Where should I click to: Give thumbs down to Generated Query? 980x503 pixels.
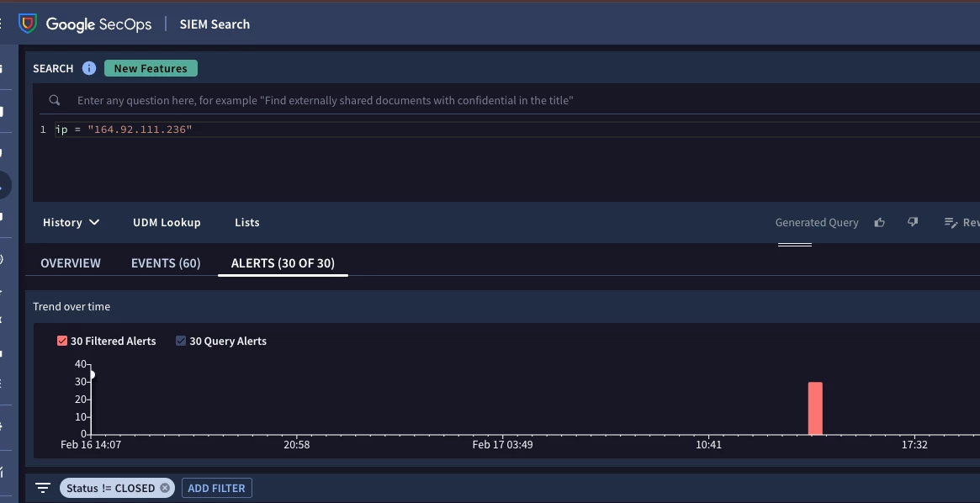[x=913, y=222]
